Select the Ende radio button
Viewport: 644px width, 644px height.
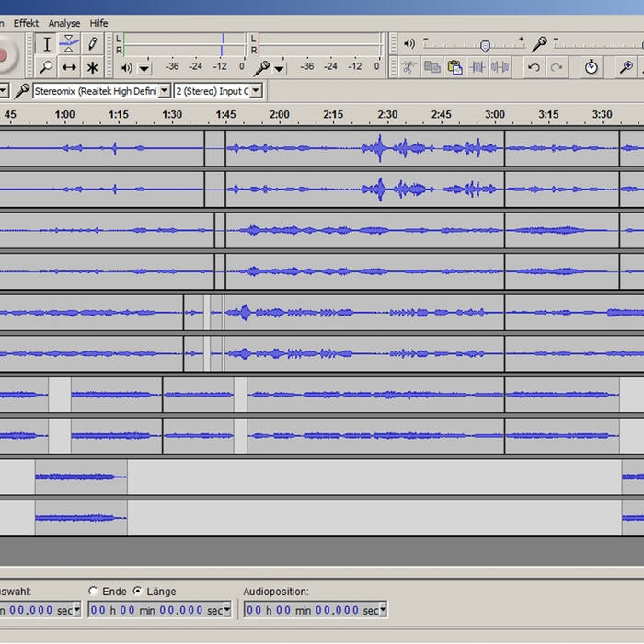point(93,592)
